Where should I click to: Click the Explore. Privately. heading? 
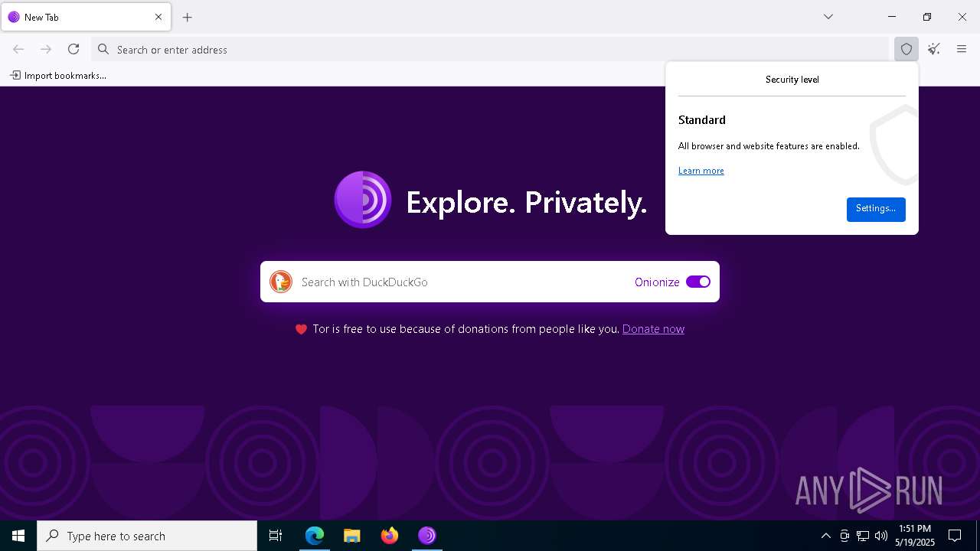pos(527,203)
